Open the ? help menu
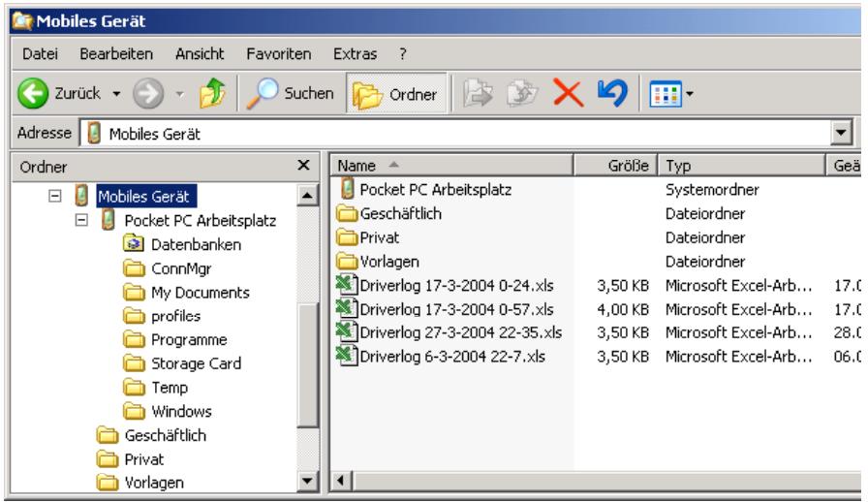Screen dimensions: 868x502 [x=402, y=53]
